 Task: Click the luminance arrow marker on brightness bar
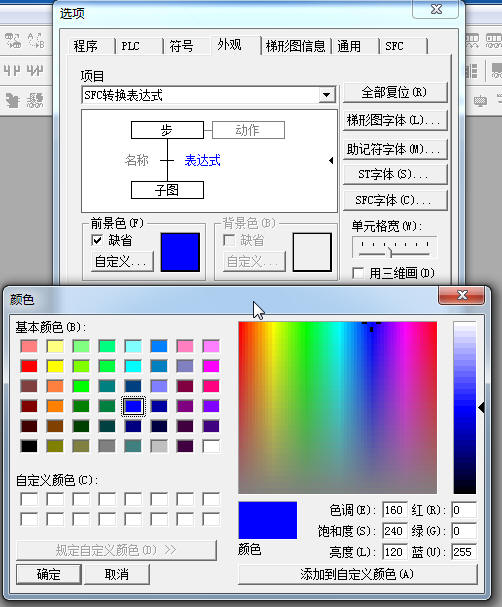coord(481,407)
